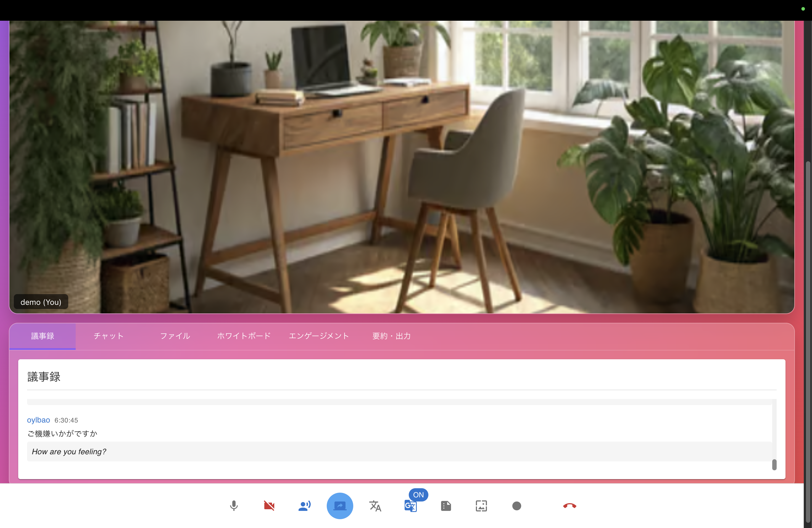The width and height of the screenshot is (812, 528).
Task: Hang up using the red phone icon
Action: point(570,505)
